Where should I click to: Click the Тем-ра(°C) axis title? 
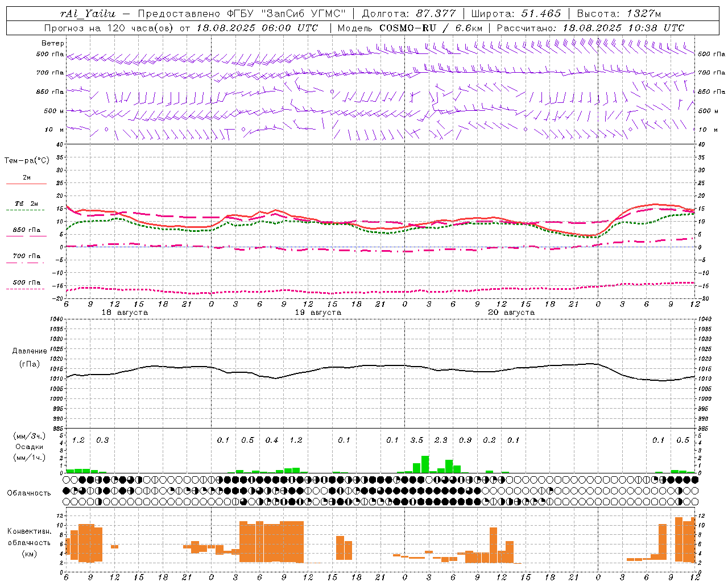coord(27,161)
